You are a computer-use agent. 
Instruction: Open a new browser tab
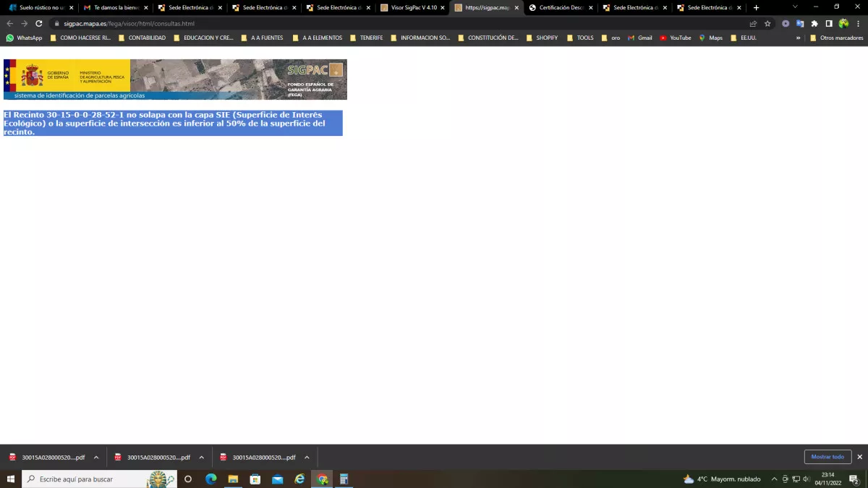pyautogui.click(x=757, y=7)
